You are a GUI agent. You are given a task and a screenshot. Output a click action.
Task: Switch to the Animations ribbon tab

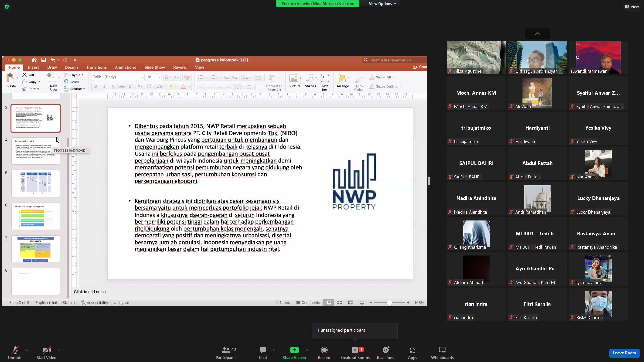pos(125,67)
